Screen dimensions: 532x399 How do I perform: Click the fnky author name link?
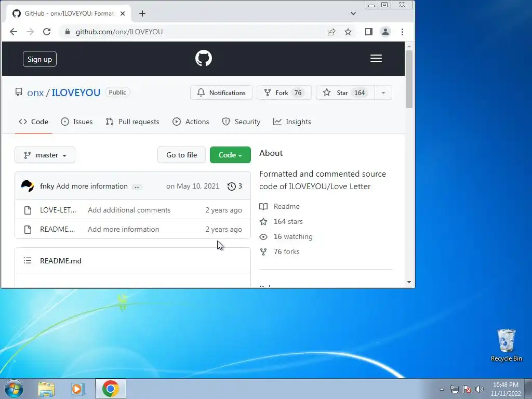click(47, 187)
